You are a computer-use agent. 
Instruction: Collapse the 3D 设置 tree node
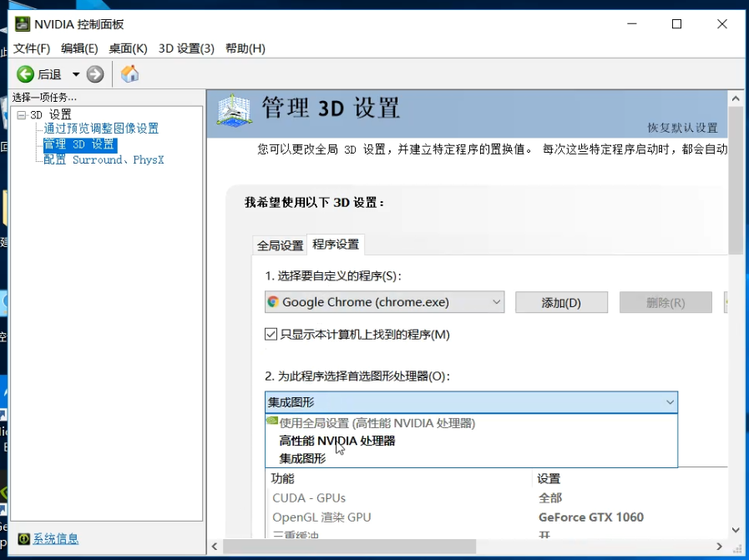[x=22, y=114]
